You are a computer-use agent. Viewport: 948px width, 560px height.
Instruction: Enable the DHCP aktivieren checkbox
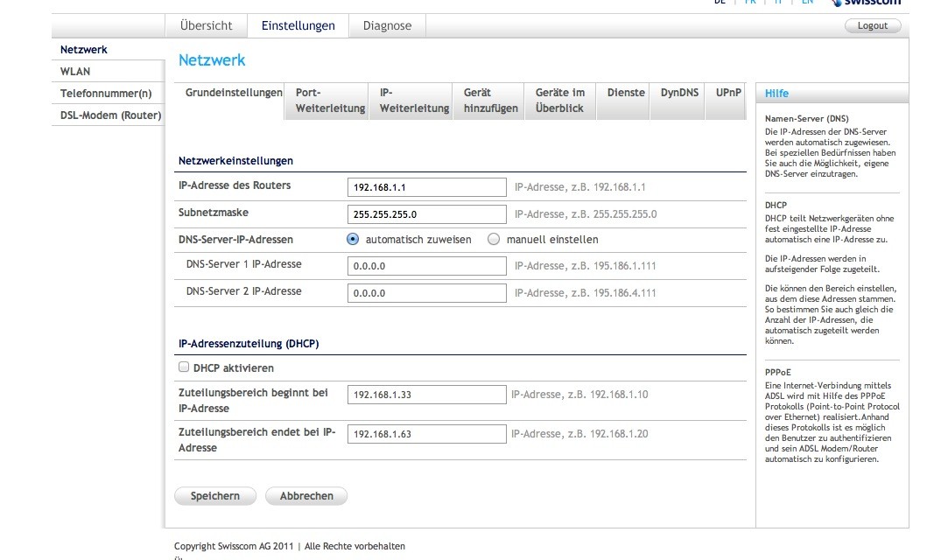click(x=184, y=367)
